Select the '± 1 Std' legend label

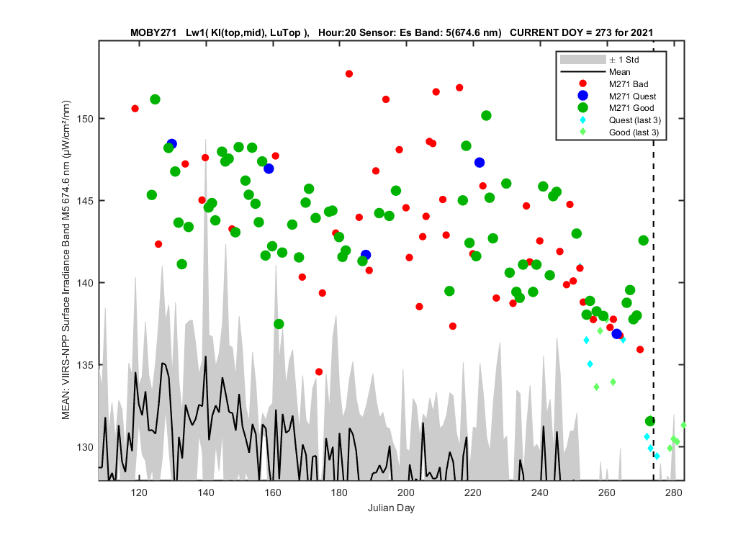click(x=624, y=60)
